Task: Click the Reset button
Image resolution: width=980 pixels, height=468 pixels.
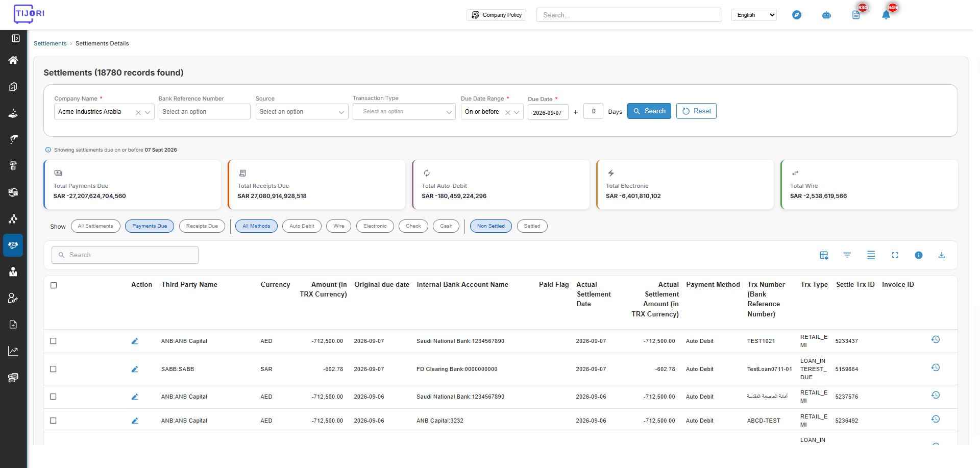Action: pos(696,111)
